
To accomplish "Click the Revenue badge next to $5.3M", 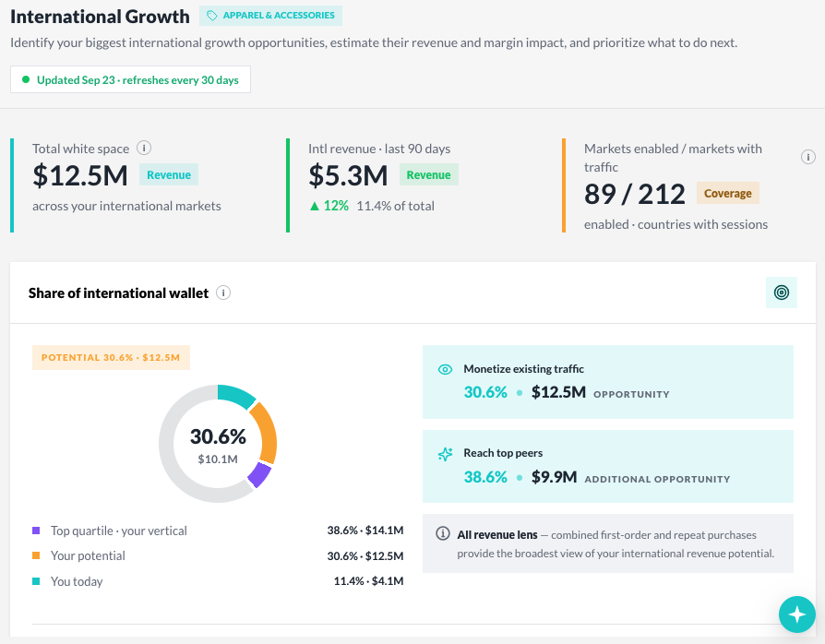I will click(x=429, y=174).
